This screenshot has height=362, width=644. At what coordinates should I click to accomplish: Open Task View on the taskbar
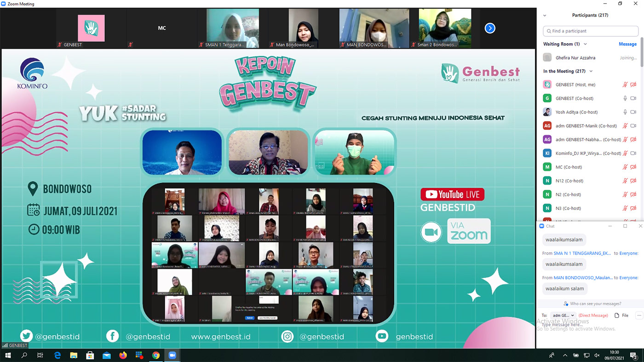(x=40, y=355)
